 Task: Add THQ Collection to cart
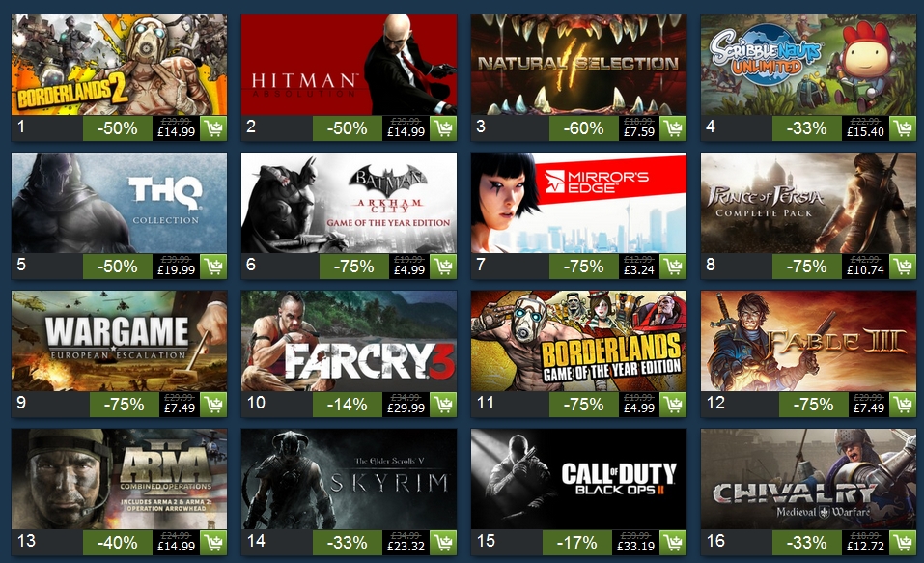(x=213, y=267)
